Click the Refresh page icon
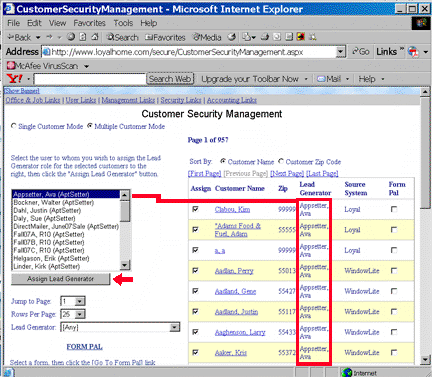Screen dimensions: 432x377 [83, 37]
